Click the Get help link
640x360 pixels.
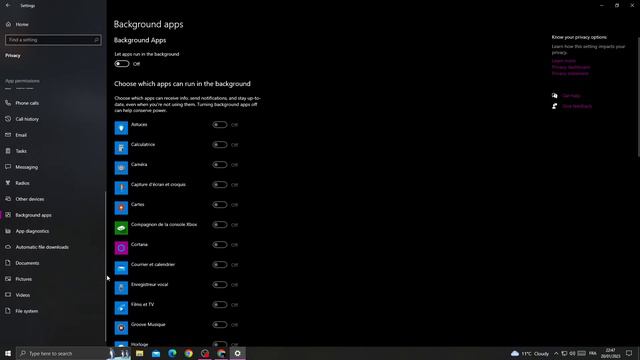tap(571, 96)
